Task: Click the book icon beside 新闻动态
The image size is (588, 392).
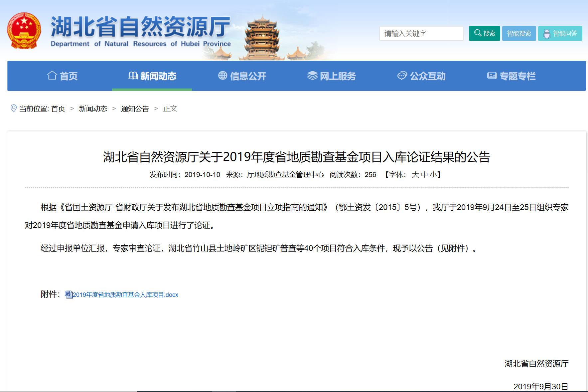Action: pyautogui.click(x=133, y=76)
